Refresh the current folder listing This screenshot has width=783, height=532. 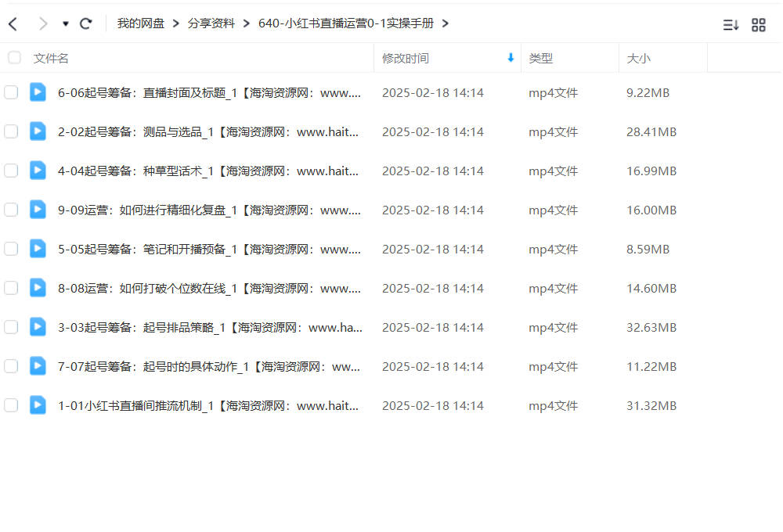pyautogui.click(x=86, y=23)
